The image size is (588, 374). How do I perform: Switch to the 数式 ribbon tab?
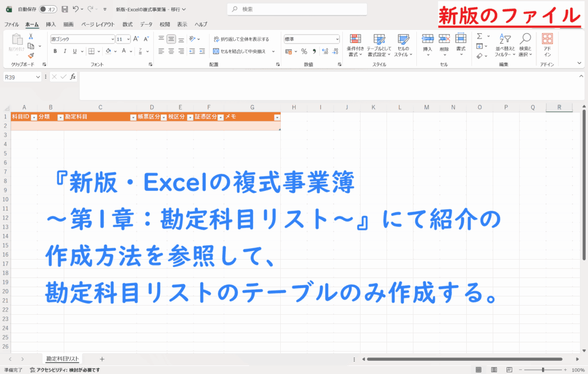pyautogui.click(x=127, y=25)
